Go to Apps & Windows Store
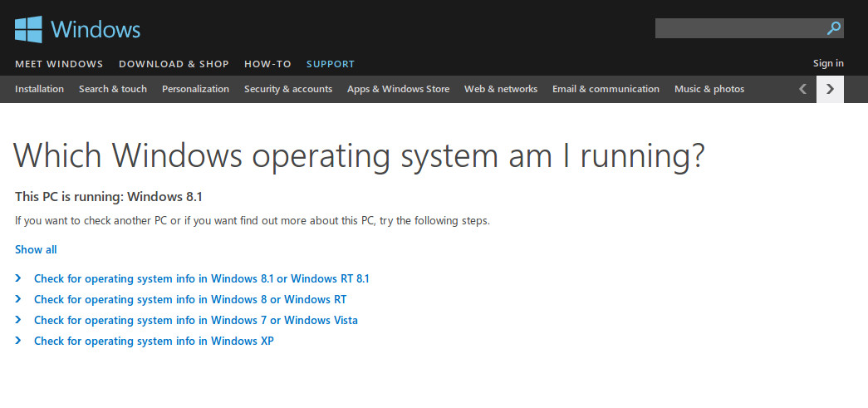868x408 pixels. pos(398,89)
